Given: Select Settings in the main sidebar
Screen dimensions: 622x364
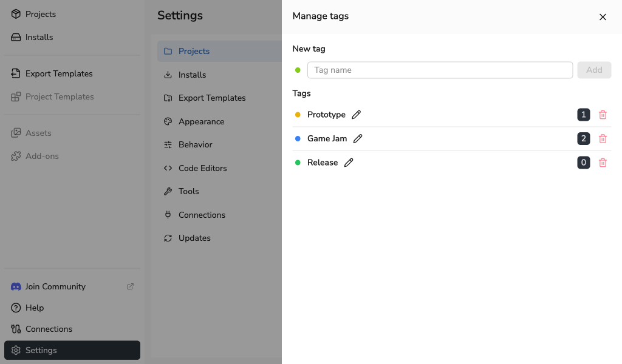Looking at the screenshot, I should [x=72, y=350].
